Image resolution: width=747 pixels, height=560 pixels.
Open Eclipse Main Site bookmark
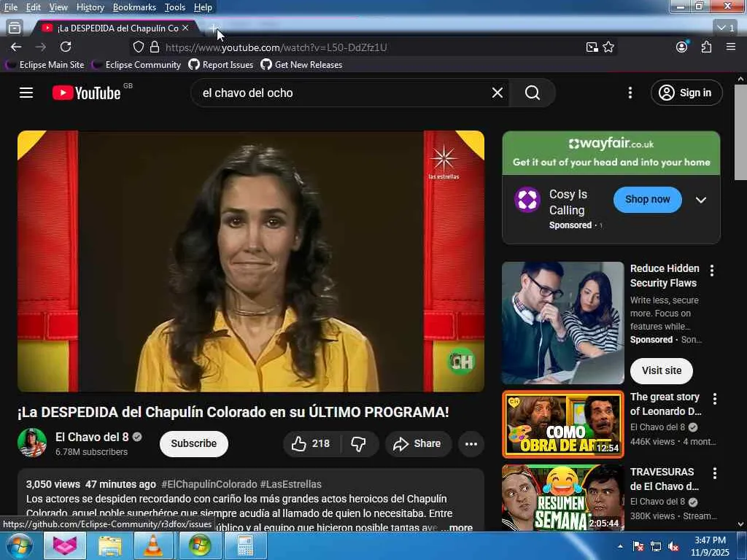click(x=44, y=65)
